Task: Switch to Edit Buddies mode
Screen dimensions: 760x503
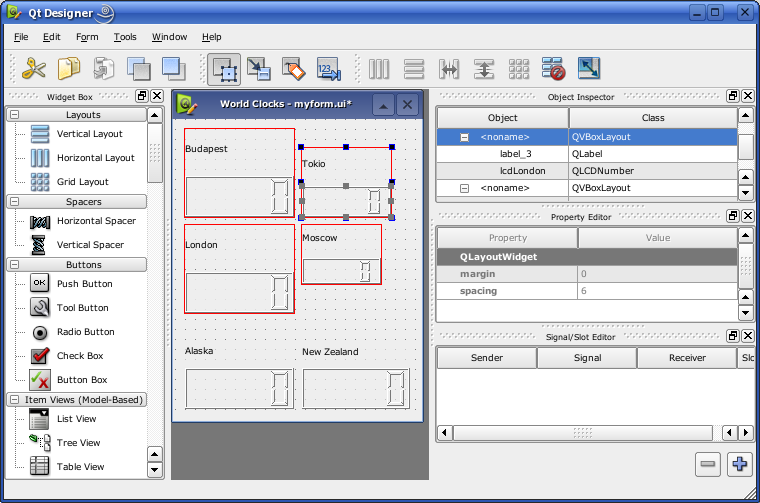Action: click(x=294, y=68)
